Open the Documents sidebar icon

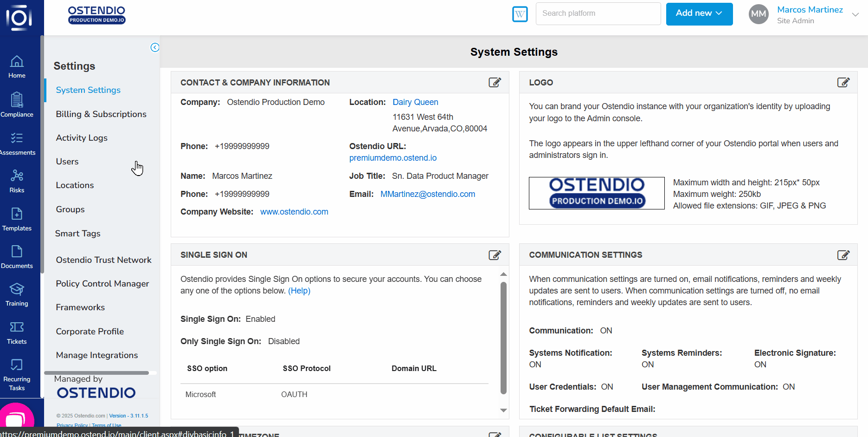pyautogui.click(x=17, y=256)
